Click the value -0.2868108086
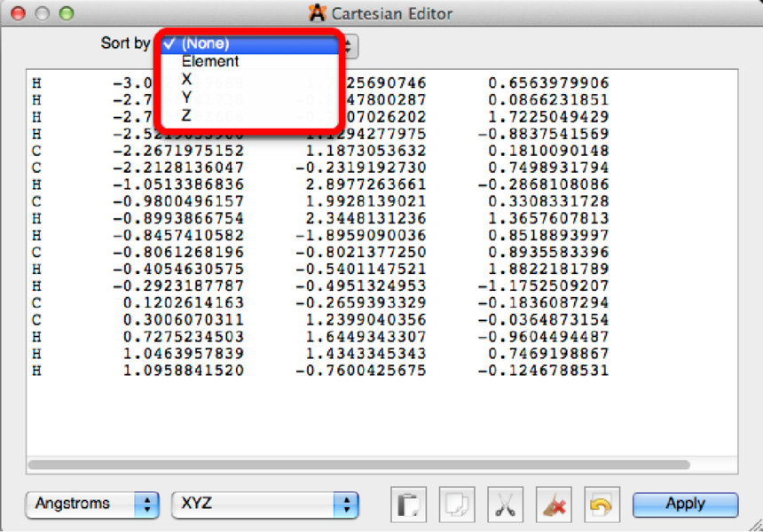The image size is (763, 532). coord(544,184)
